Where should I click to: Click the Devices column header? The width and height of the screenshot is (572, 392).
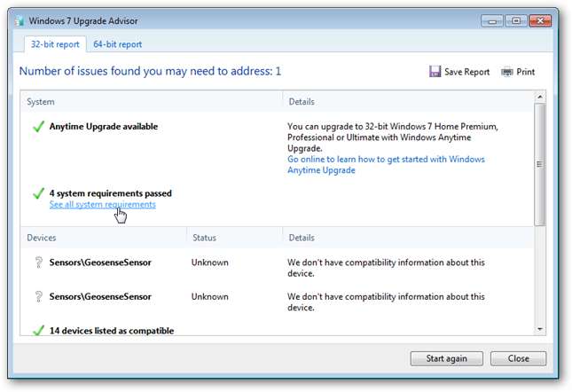point(41,238)
